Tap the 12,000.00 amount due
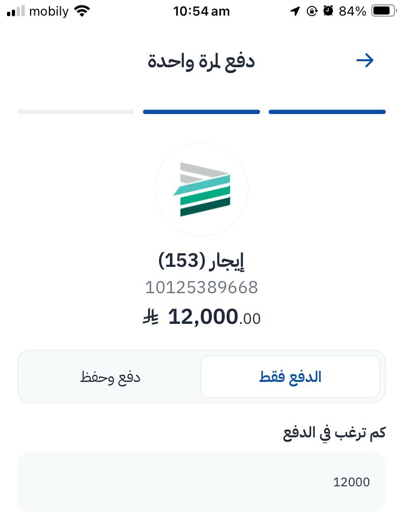The width and height of the screenshot is (403, 532). [x=214, y=317]
